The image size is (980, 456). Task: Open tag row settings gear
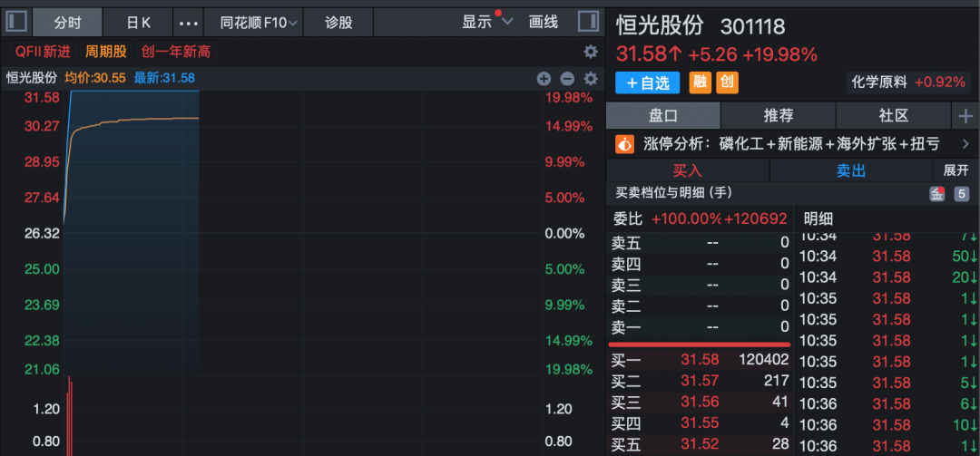click(x=591, y=52)
